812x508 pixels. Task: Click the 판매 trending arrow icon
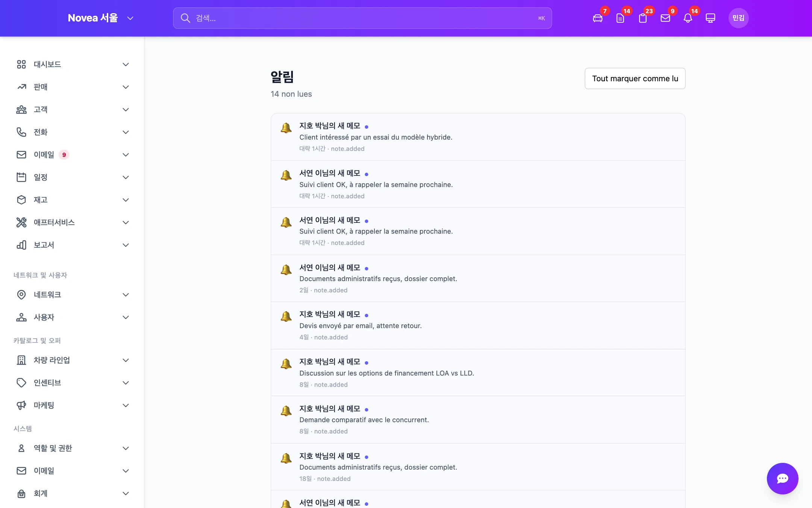click(x=21, y=87)
